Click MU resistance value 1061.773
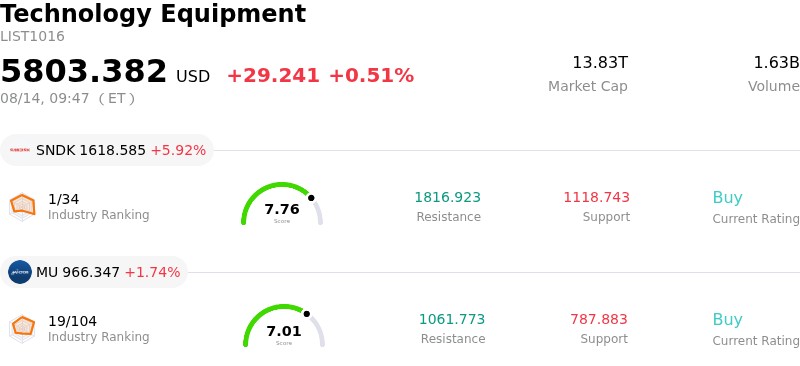 [x=452, y=319]
